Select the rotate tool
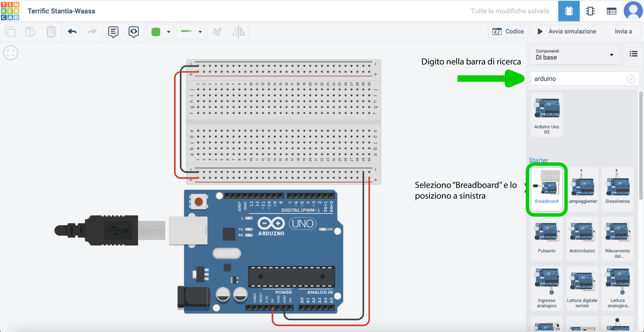This screenshot has width=644, height=332. pyautogui.click(x=217, y=31)
